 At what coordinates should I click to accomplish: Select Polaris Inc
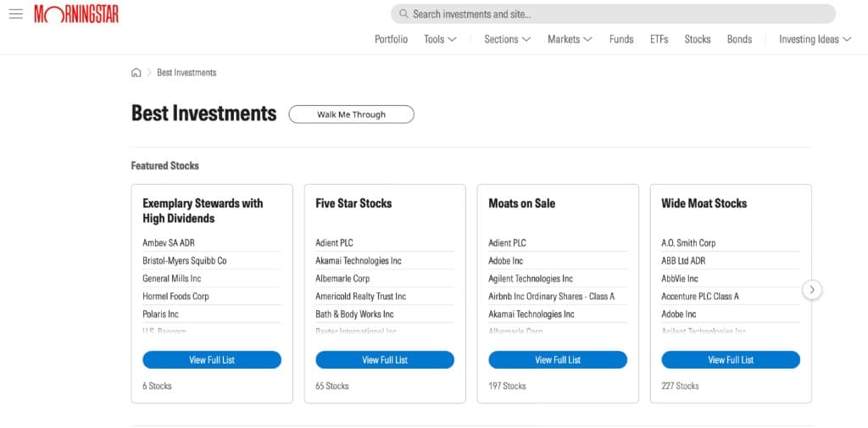pos(160,314)
